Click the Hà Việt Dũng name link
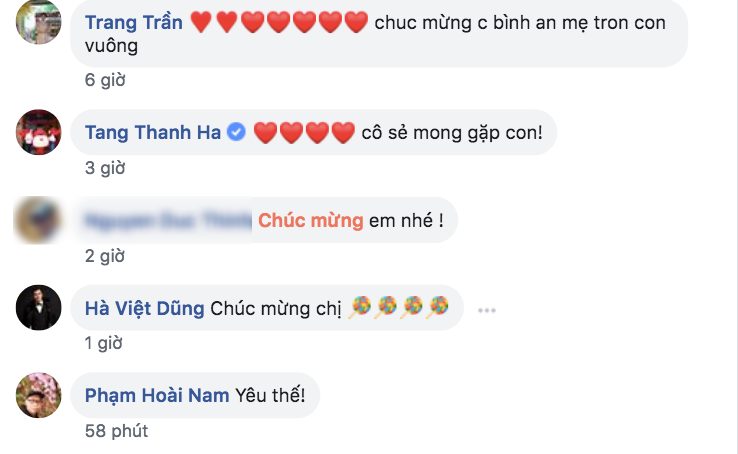Viewport: 738px width, 454px height. [144, 307]
